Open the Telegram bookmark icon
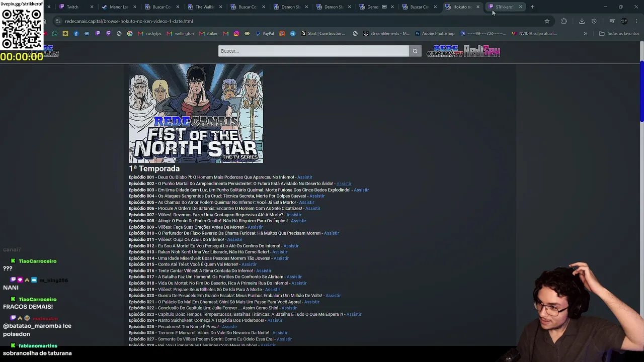This screenshot has height=362, width=644. pos(293,34)
